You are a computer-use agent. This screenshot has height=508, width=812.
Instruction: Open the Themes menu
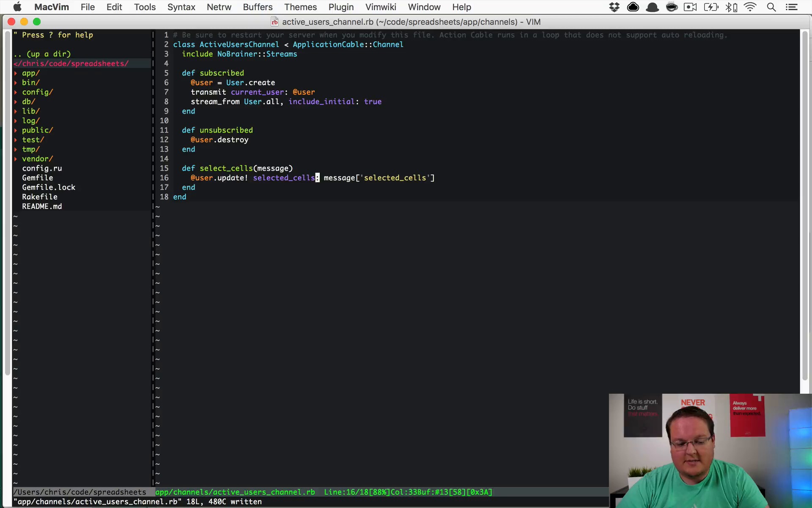click(x=300, y=7)
